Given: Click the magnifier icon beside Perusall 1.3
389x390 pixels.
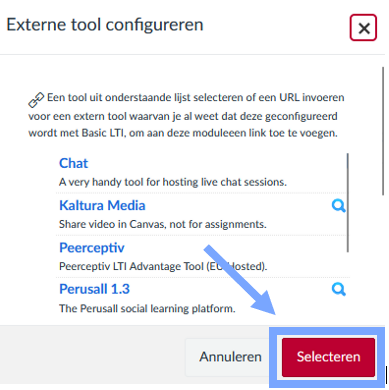Looking at the screenshot, I should 339,289.
